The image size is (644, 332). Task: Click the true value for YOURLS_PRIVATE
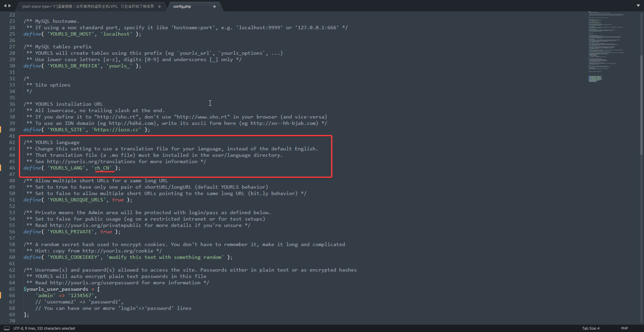point(106,232)
